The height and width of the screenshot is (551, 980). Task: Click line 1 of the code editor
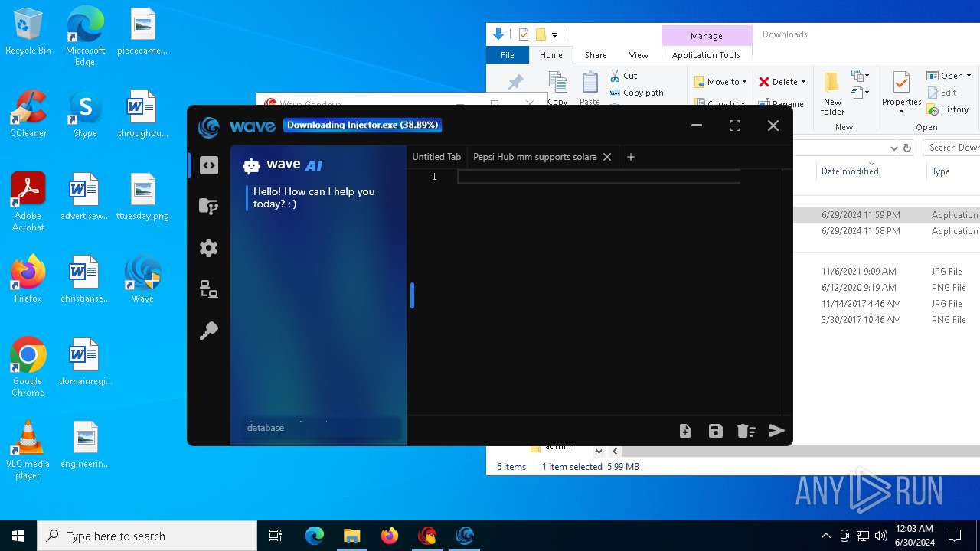(599, 177)
